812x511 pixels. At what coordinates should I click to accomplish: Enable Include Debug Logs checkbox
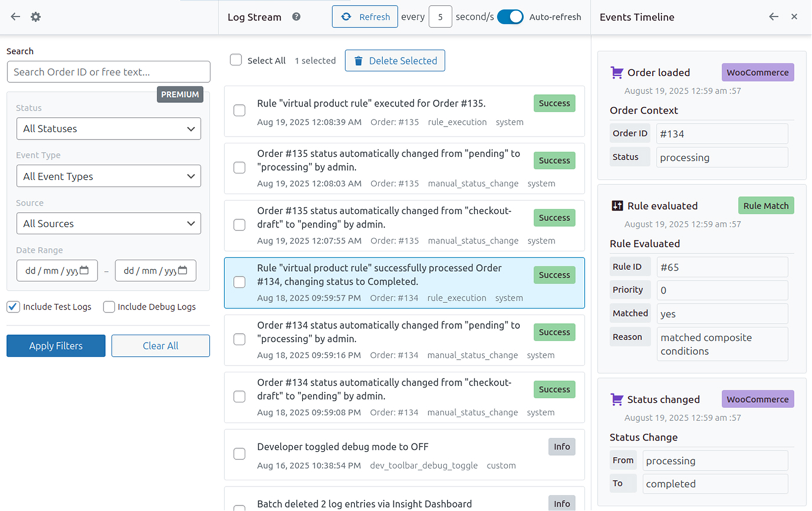click(x=109, y=307)
